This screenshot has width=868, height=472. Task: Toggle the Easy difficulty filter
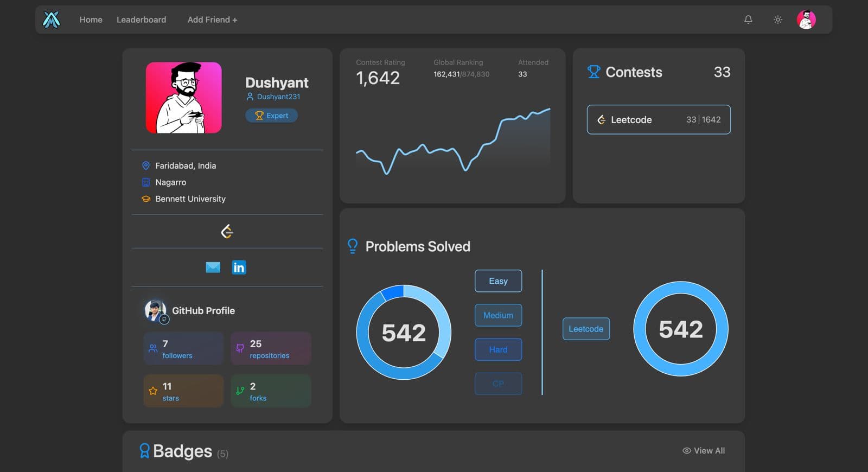tap(498, 281)
